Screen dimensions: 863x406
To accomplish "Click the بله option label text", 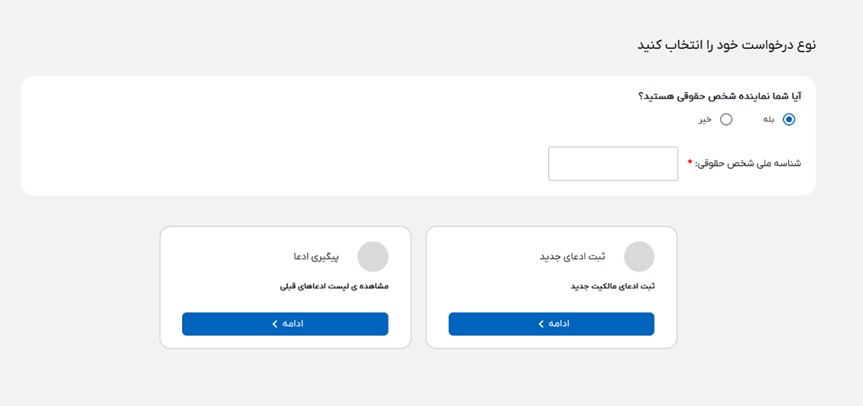I will point(769,120).
